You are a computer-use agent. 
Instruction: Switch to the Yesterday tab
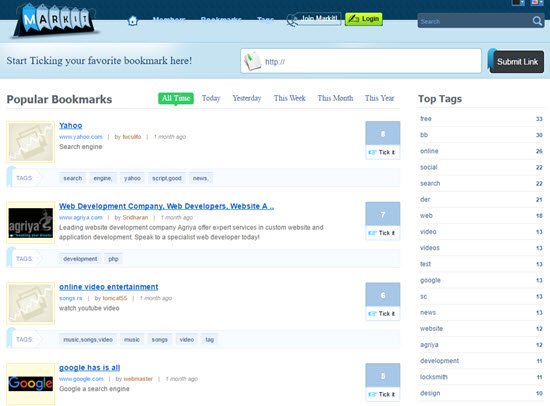click(247, 98)
